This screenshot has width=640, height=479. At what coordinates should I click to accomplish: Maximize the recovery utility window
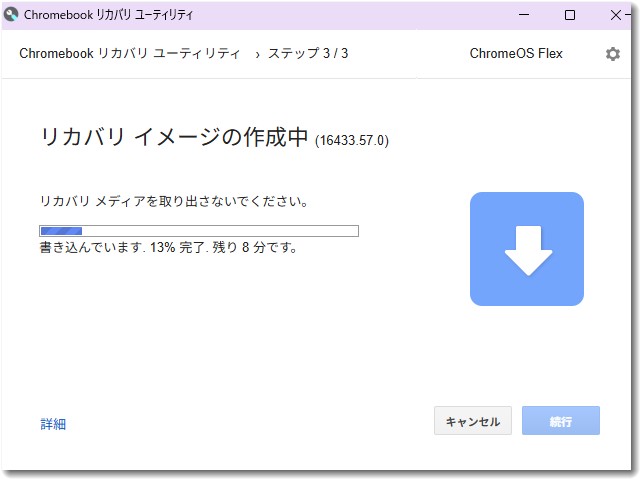click(570, 15)
